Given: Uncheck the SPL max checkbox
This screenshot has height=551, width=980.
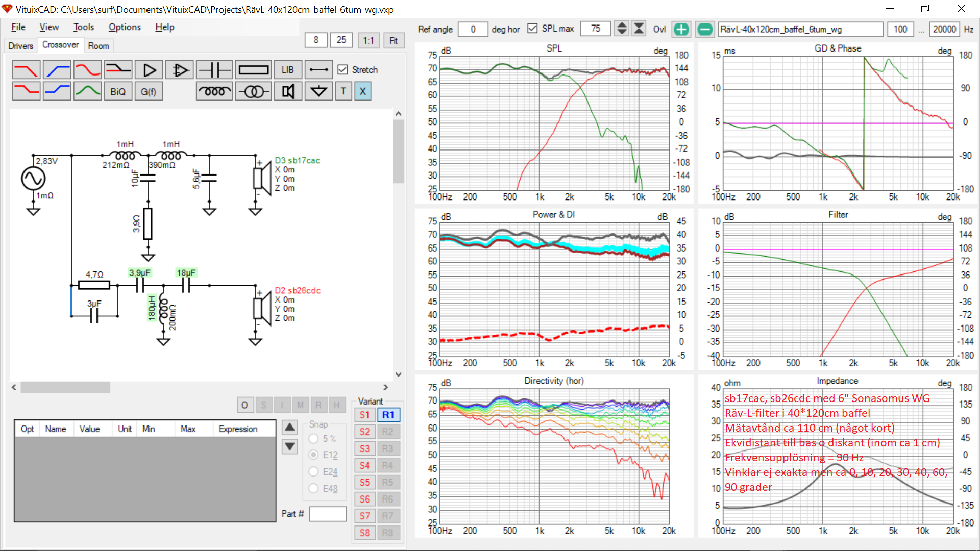Looking at the screenshot, I should (532, 29).
